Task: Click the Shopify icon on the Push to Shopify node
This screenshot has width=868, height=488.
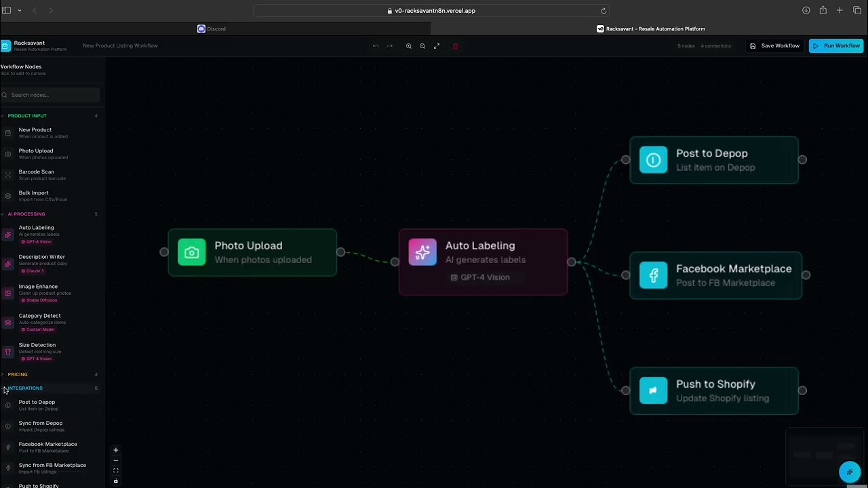Action: tap(653, 390)
